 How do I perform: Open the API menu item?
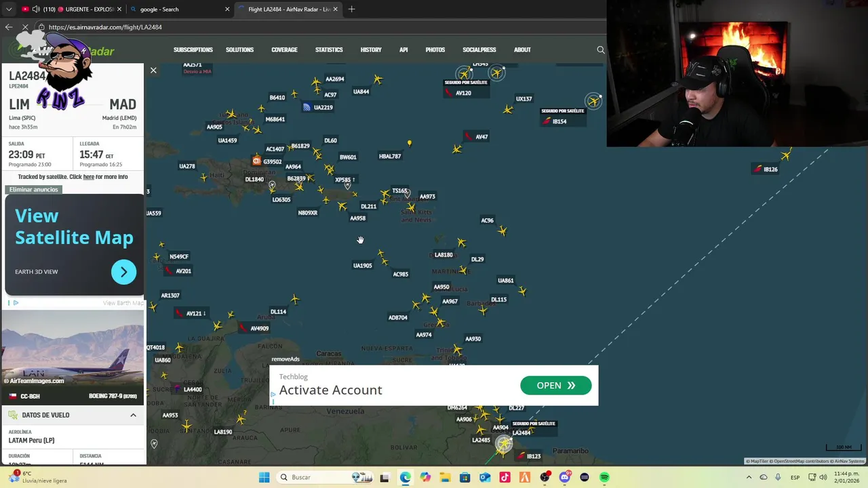click(403, 49)
